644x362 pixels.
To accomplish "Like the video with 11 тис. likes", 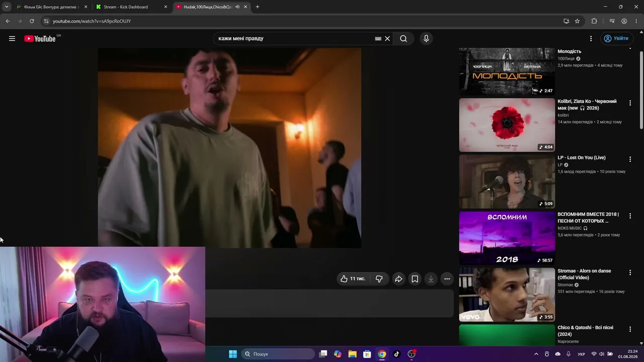I will (x=353, y=279).
